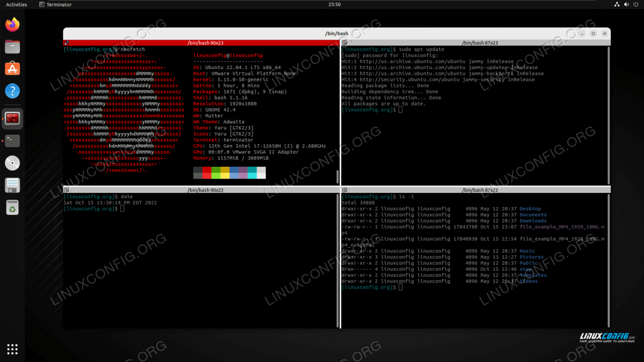Click 'All packages are up to date.' line
The width and height of the screenshot is (644, 362).
pos(384,104)
